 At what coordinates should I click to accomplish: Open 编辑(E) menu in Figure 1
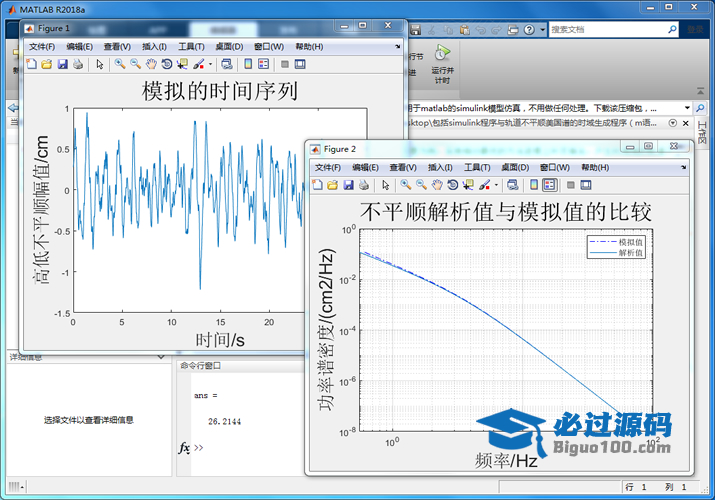click(80, 46)
